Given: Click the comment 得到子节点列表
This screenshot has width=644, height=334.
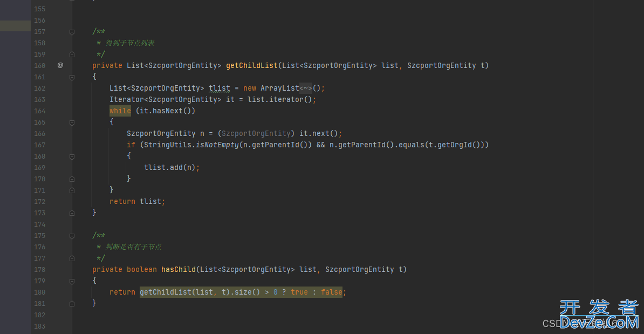Looking at the screenshot, I should coord(130,43).
